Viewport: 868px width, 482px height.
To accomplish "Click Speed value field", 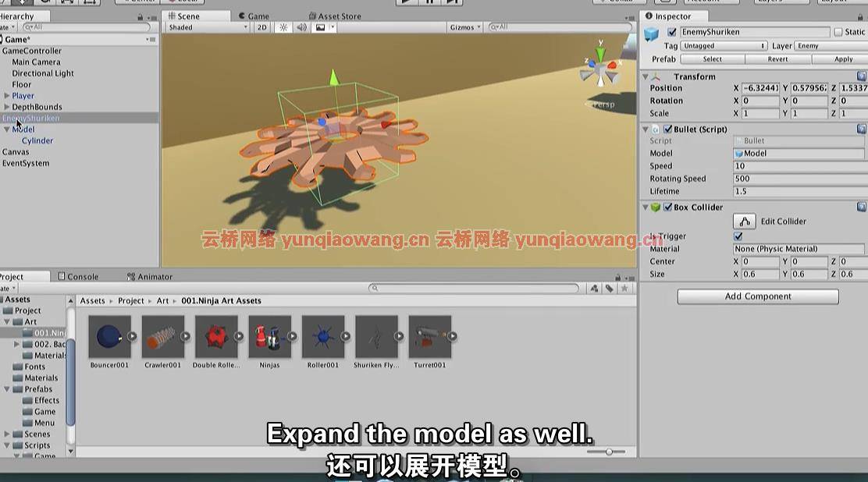I will pyautogui.click(x=800, y=166).
